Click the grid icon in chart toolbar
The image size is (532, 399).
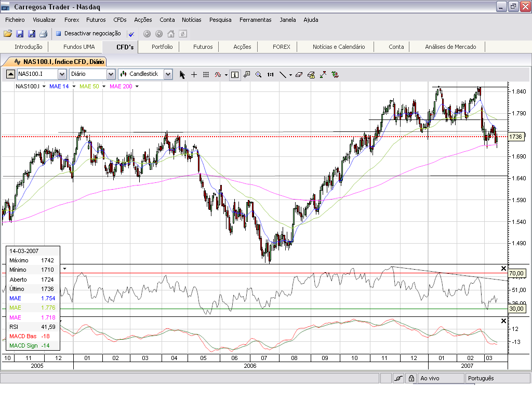pyautogui.click(x=206, y=74)
